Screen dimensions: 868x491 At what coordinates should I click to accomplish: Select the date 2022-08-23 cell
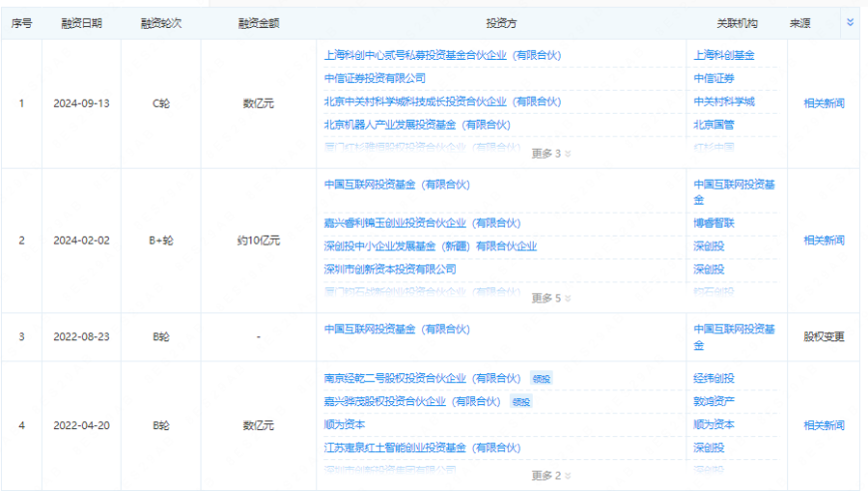point(82,336)
